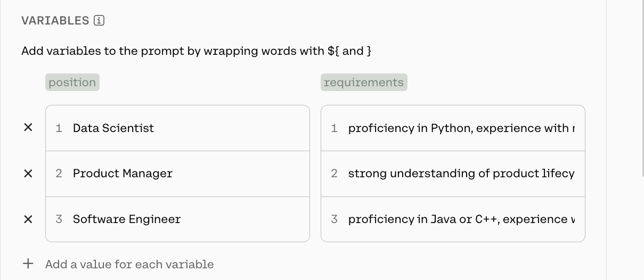This screenshot has height=280, width=644.
Task: Click row number 3 in position column
Action: [x=59, y=219]
